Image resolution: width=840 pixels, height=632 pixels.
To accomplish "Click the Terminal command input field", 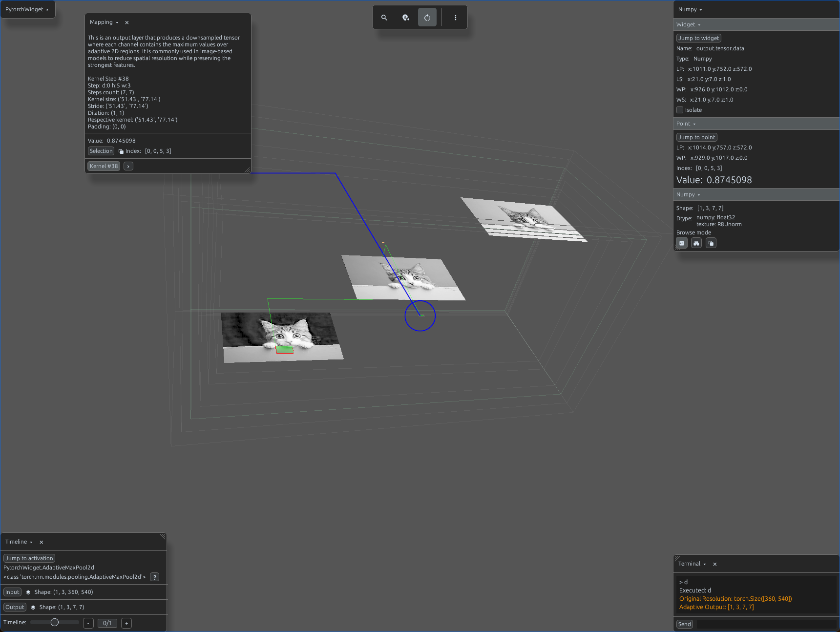I will [x=766, y=624].
